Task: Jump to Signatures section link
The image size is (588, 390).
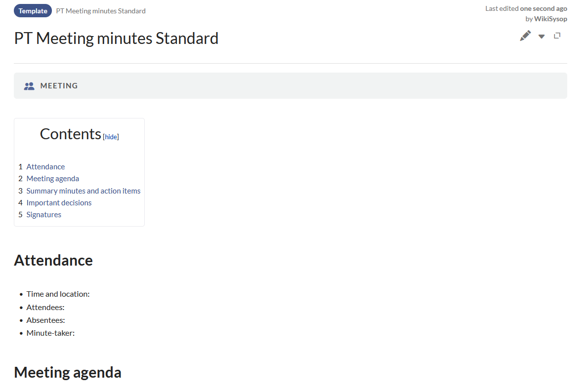Action: click(43, 215)
